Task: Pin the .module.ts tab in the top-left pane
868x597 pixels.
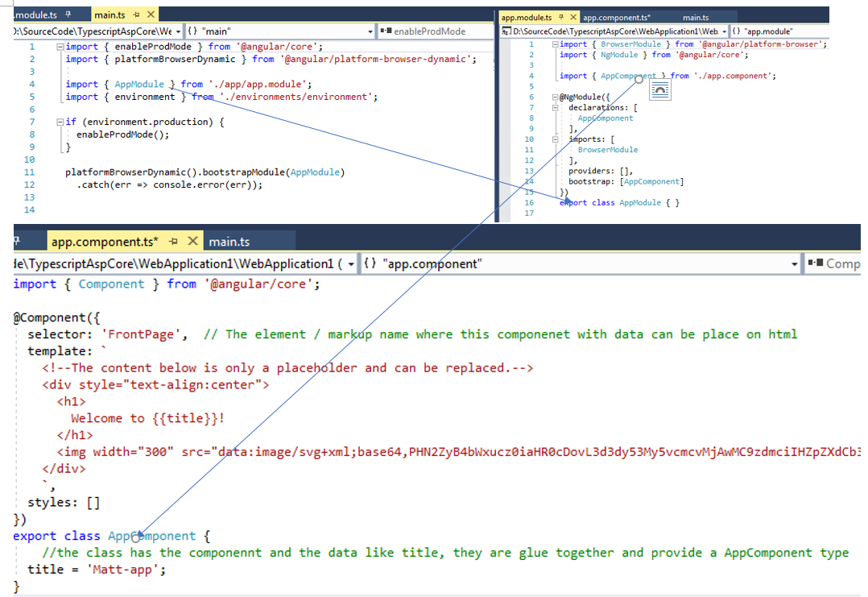Action: (x=68, y=15)
